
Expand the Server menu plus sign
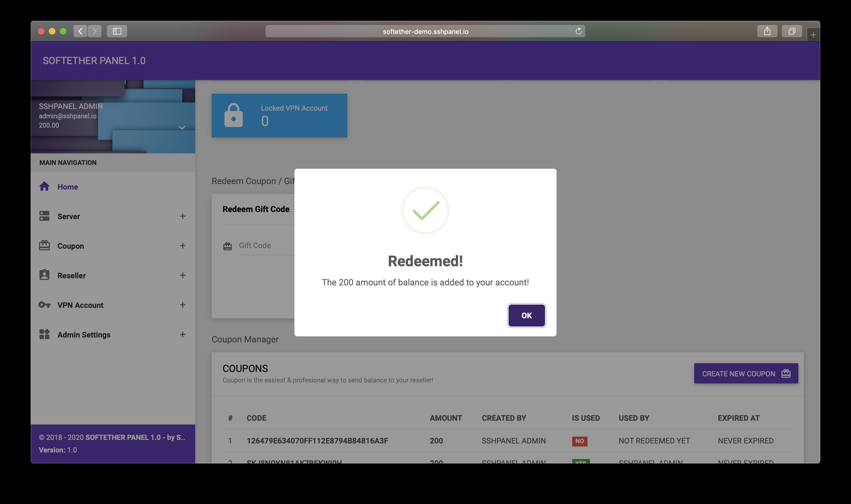[x=183, y=216]
